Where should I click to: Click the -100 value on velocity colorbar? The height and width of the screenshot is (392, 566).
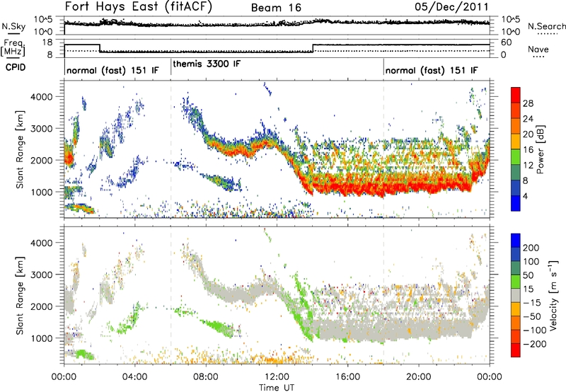tap(534, 330)
